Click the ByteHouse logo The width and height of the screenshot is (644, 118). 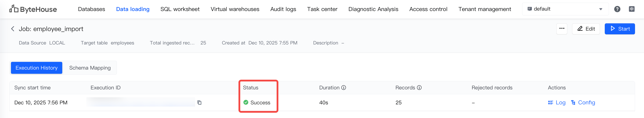[33, 9]
